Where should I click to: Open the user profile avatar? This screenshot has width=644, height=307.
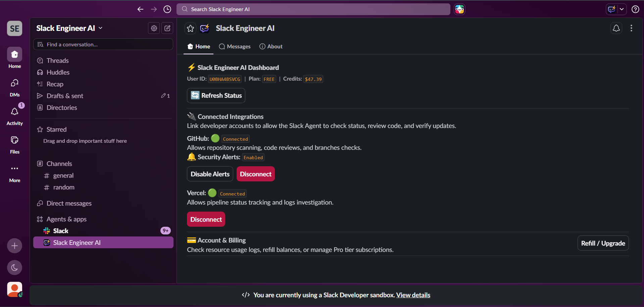pos(15,290)
